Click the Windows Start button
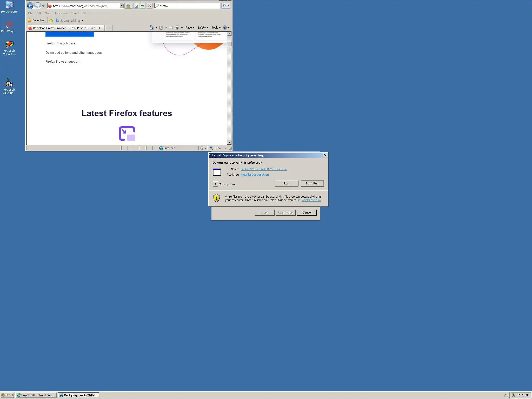The image size is (532, 399). point(7,395)
